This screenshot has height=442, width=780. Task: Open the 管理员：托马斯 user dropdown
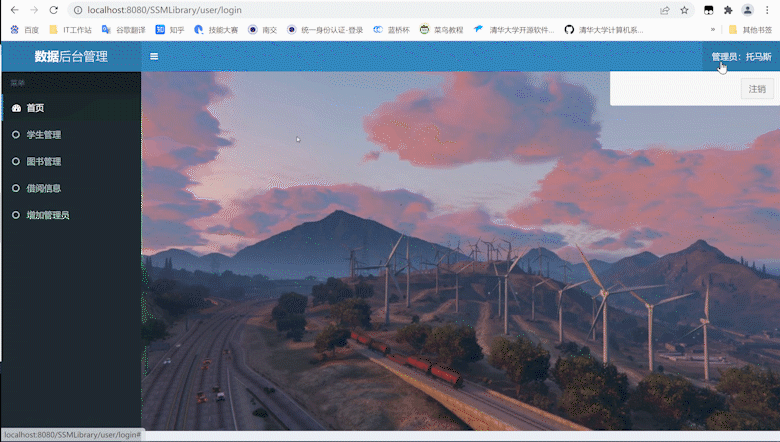pos(741,57)
